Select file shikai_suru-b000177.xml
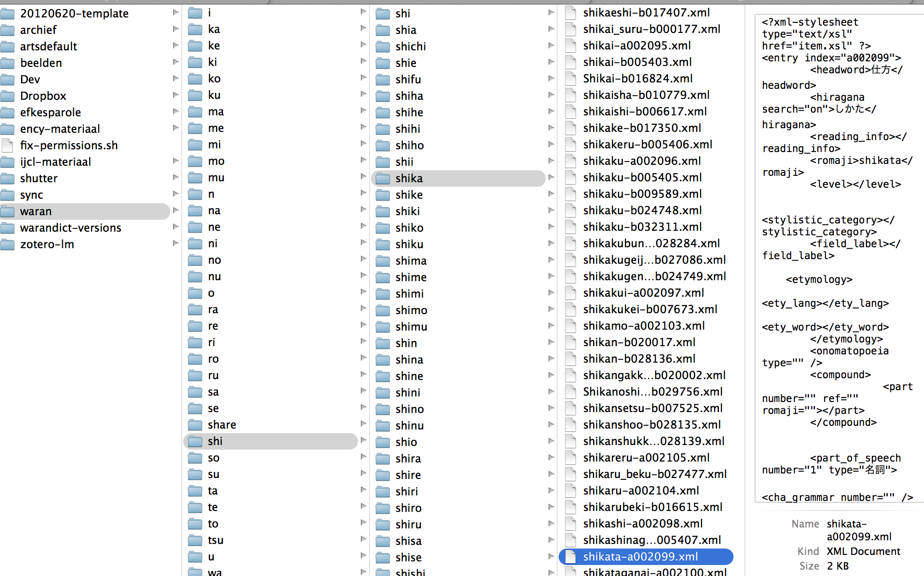The width and height of the screenshot is (924, 576). coord(652,29)
